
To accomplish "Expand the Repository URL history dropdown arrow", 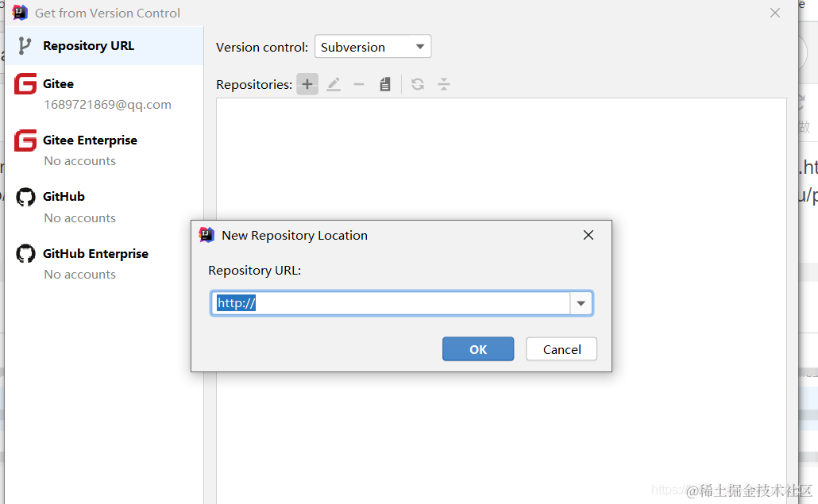I will (x=581, y=303).
